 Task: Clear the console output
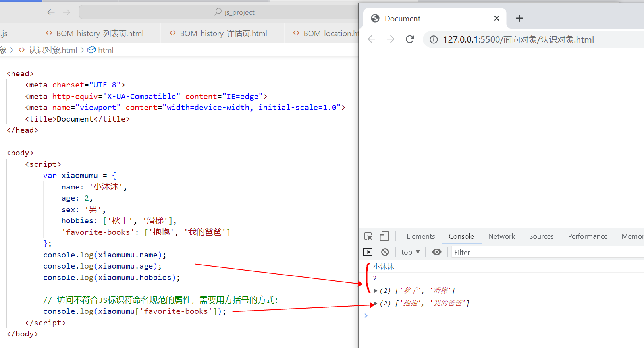385,252
